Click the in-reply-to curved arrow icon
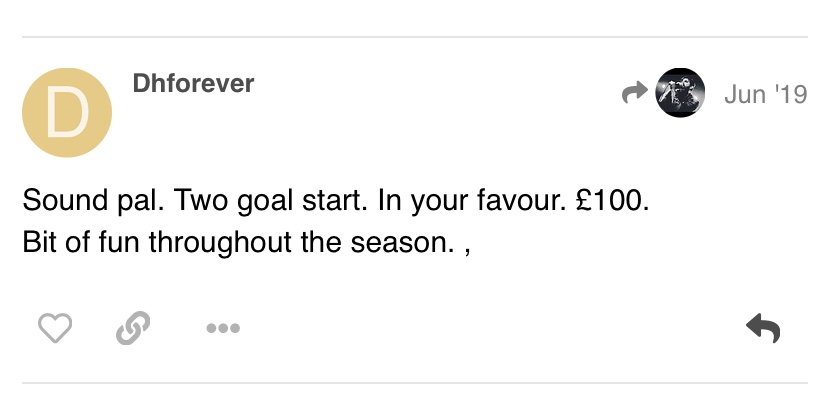The height and width of the screenshot is (407, 828). (x=635, y=92)
